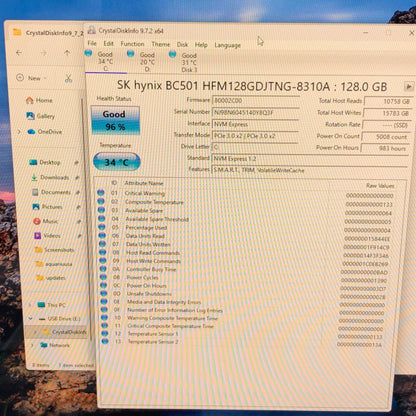Select drive C: good status icon

point(89,53)
